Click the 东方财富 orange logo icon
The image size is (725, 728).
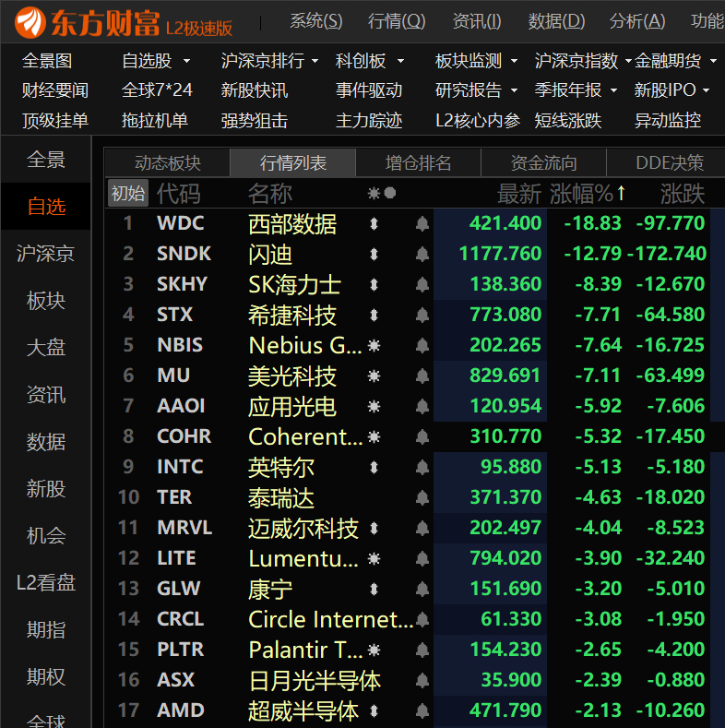click(30, 22)
